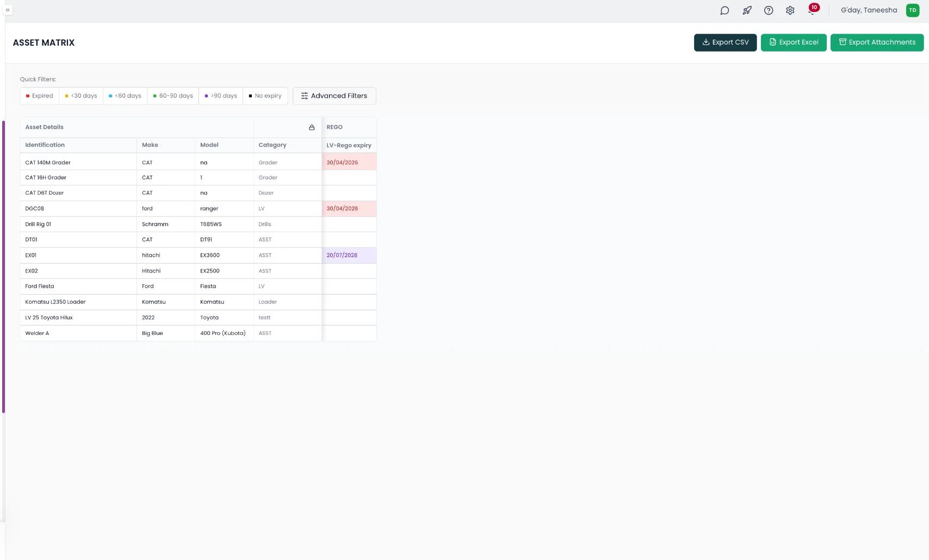Toggle the <30 days quick filter
Viewport: 929px width, 560px height.
click(81, 96)
